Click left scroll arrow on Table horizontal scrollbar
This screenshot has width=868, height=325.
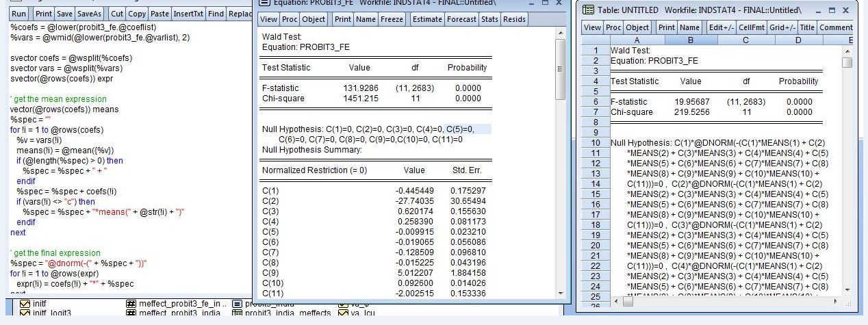[615, 301]
